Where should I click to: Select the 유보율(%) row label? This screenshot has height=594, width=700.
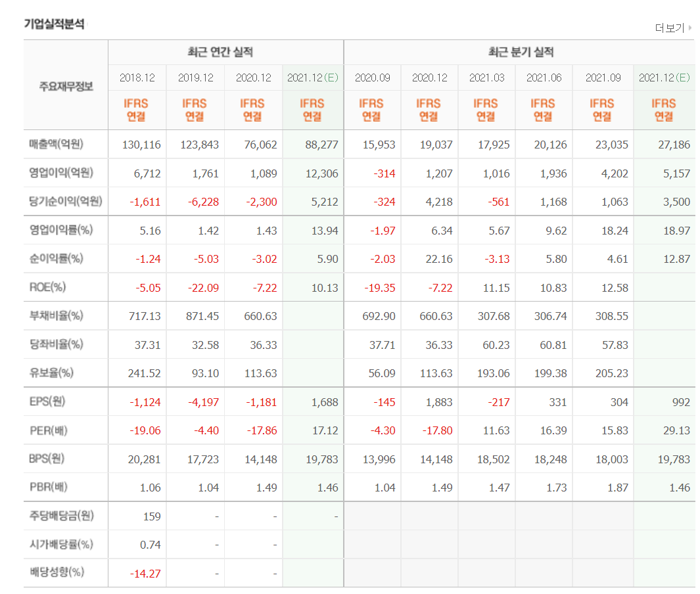tap(51, 373)
